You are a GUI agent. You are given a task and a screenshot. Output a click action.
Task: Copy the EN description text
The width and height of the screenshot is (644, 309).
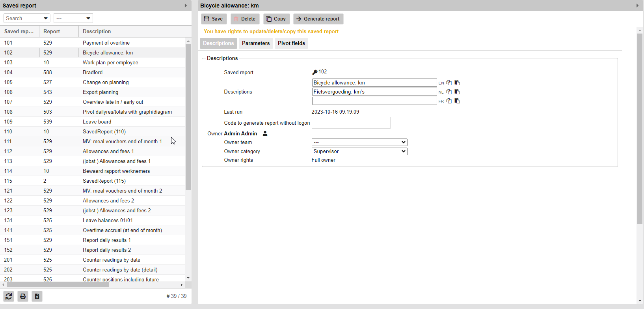[x=449, y=83]
